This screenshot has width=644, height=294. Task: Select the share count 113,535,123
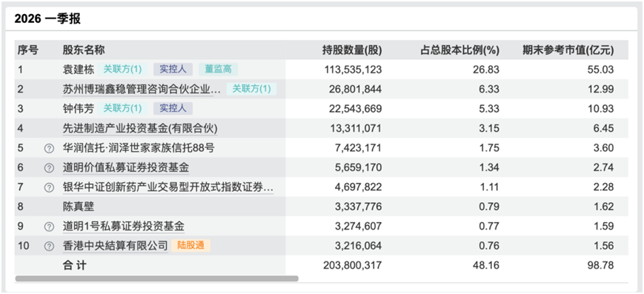(353, 70)
